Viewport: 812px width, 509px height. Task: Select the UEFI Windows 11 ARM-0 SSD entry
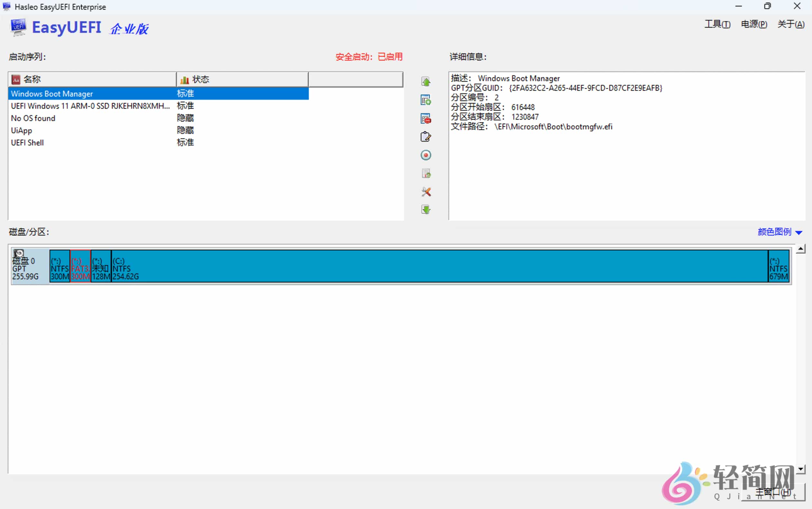click(158, 106)
